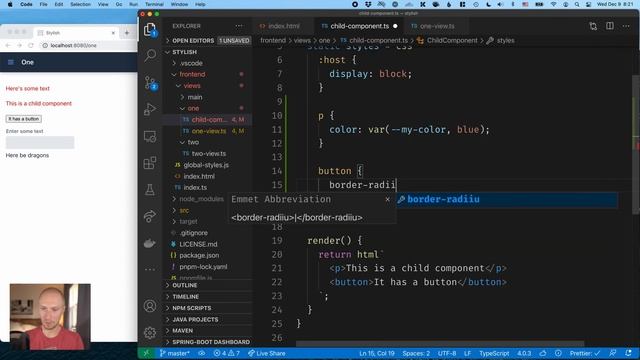The image size is (640, 360).
Task: Open the Terminal menu in the menu bar
Action: 154,4
